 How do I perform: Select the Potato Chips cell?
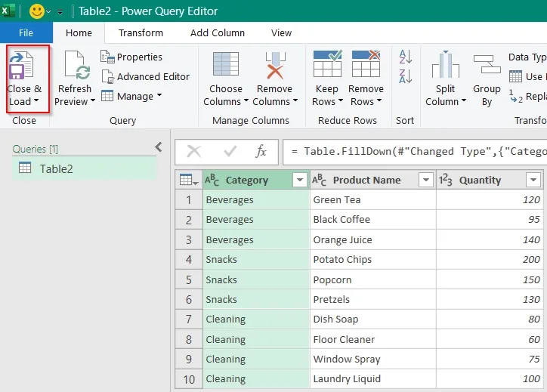click(x=373, y=259)
